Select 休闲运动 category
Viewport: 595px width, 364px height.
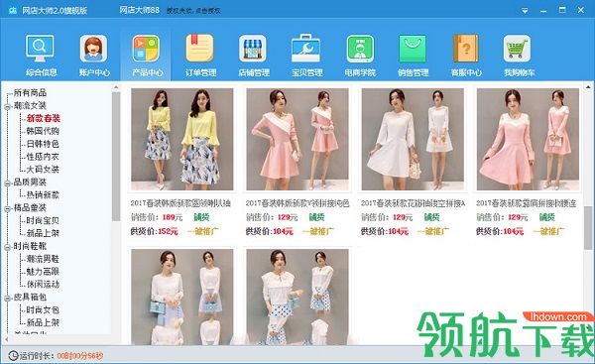click(43, 284)
